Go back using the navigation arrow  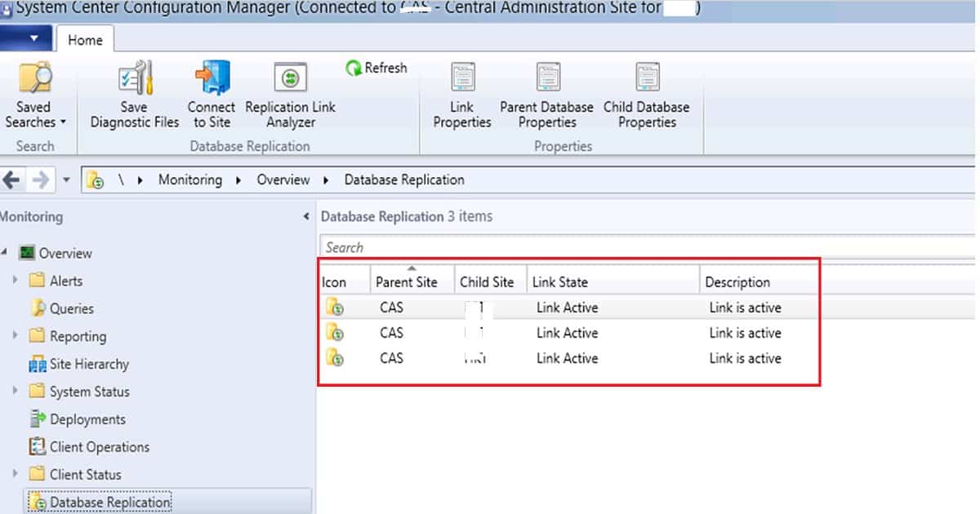(x=12, y=179)
